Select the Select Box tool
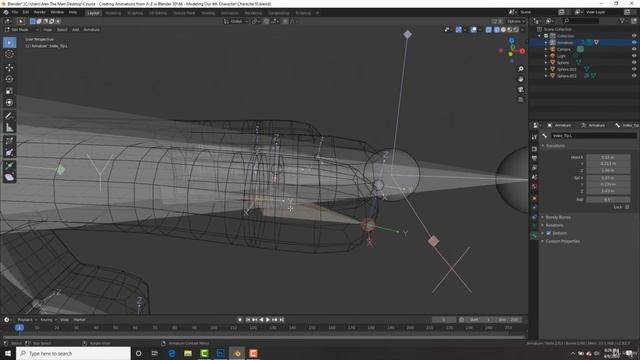640x360 pixels. pos(9,42)
